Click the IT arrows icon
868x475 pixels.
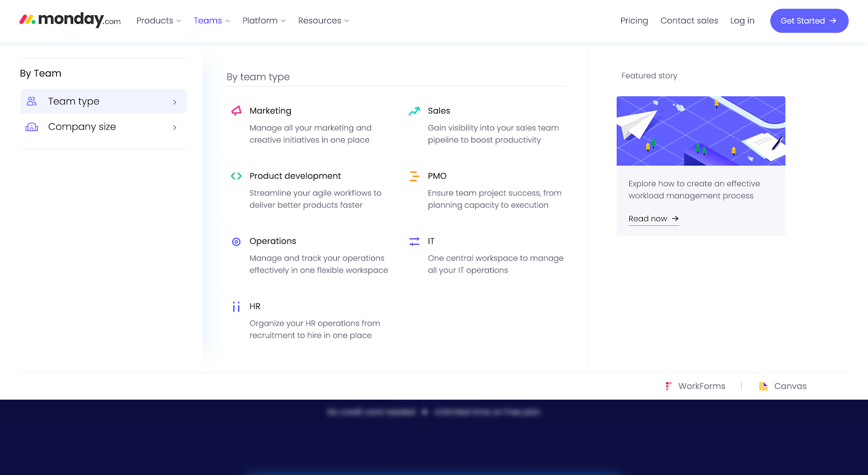click(x=414, y=242)
